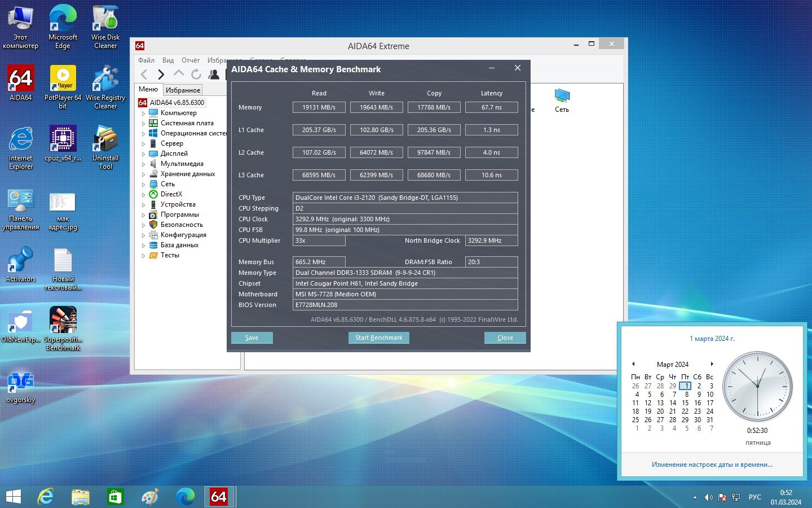
Task: Expand the Системная плата tree node
Action: [x=143, y=123]
